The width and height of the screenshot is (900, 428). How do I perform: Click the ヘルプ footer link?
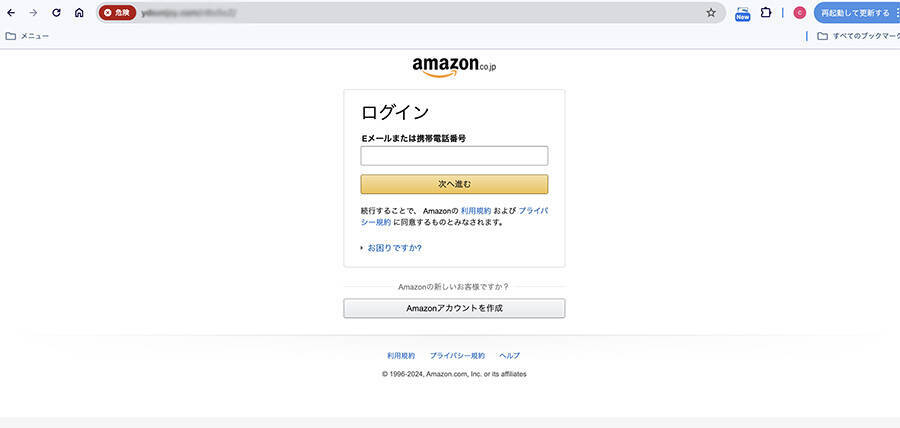[509, 356]
